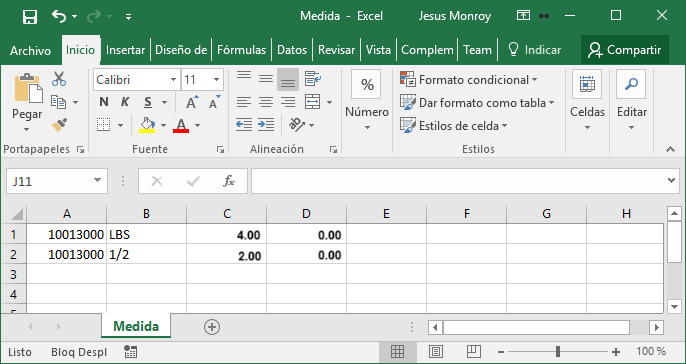The height and width of the screenshot is (364, 686).
Task: Switch to Page Layout view icon
Action: pyautogui.click(x=436, y=351)
